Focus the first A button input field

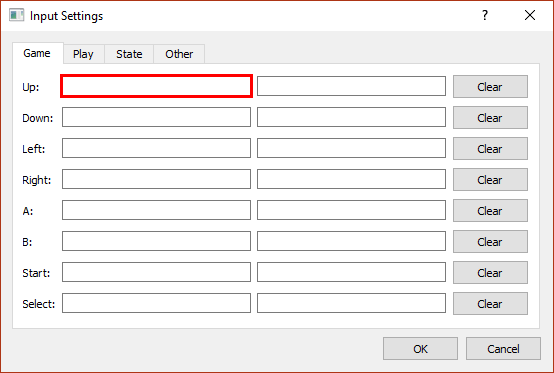(x=157, y=210)
